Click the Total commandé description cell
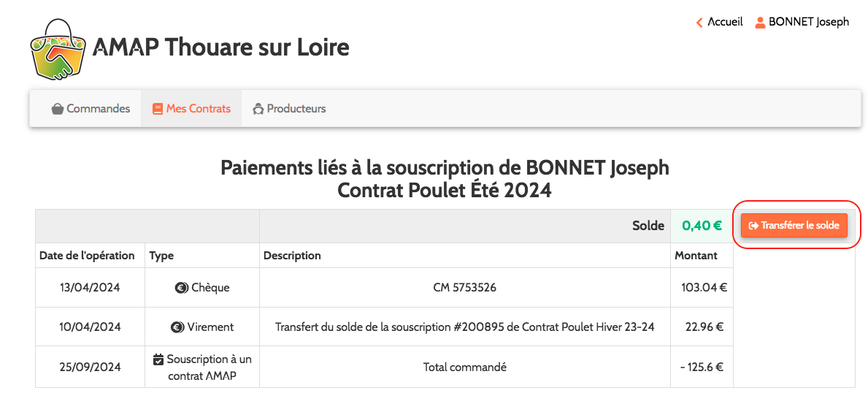The width and height of the screenshot is (868, 412). 464,367
